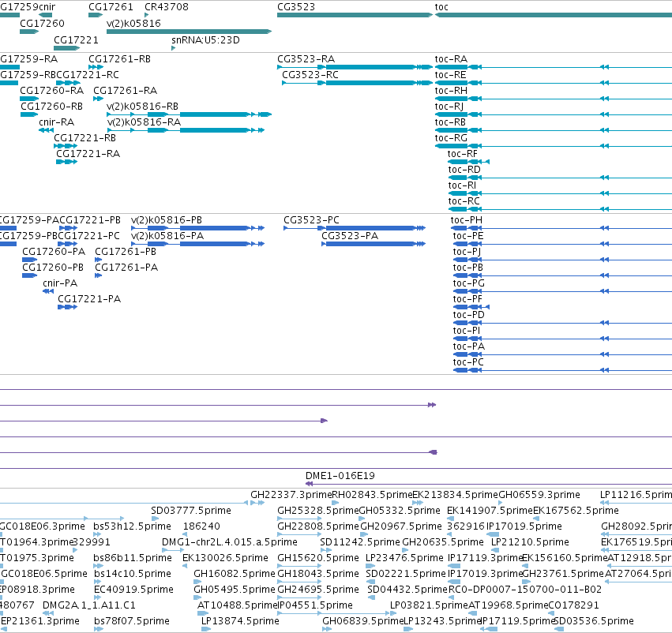
Task: Select the v(2)k05816 gene label
Action: point(133,23)
